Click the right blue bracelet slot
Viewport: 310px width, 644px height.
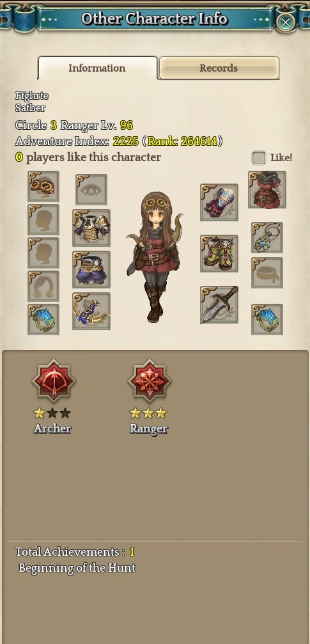pyautogui.click(x=267, y=319)
